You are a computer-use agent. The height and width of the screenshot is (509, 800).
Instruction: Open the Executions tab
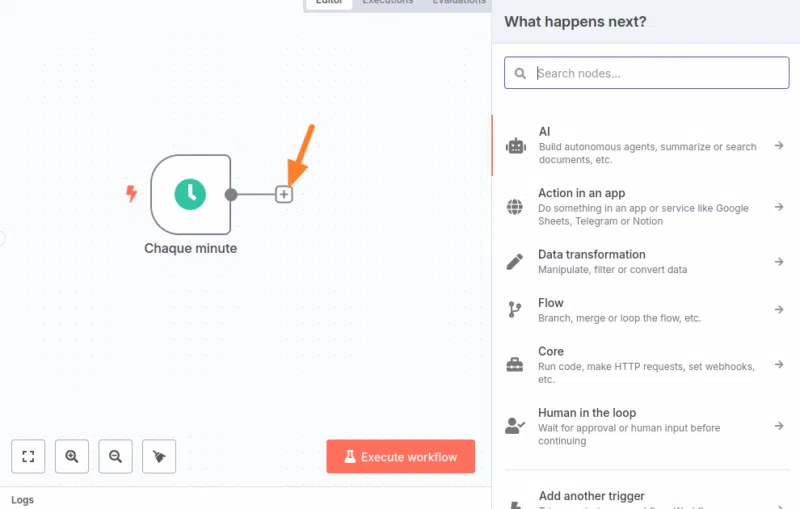pyautogui.click(x=388, y=3)
